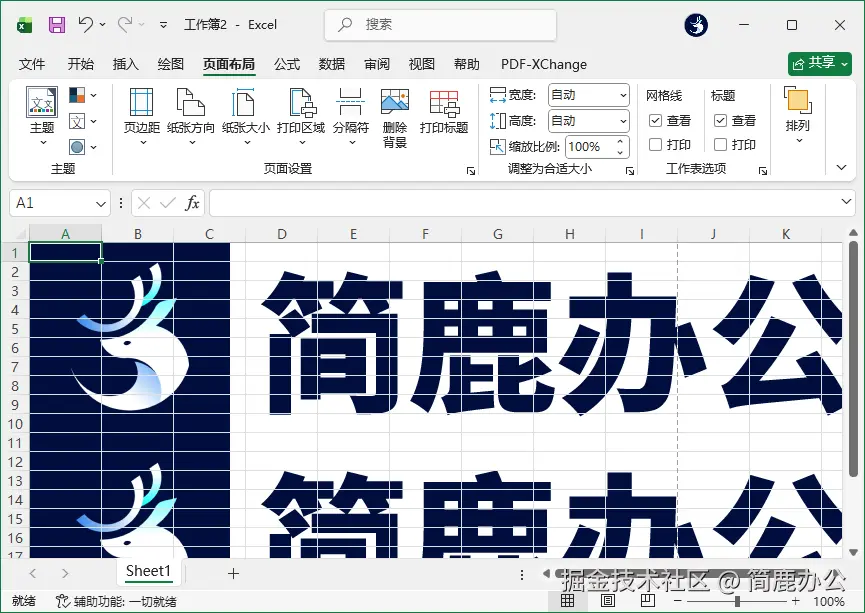Image resolution: width=865 pixels, height=613 pixels.
Task: Open the 宽度 (Width) dropdown
Action: pos(625,95)
